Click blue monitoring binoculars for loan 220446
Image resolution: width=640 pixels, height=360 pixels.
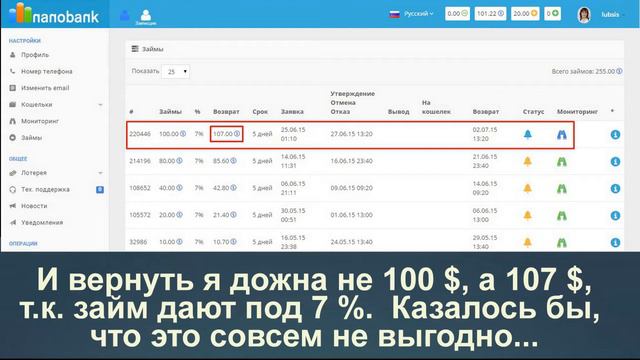[562, 135]
